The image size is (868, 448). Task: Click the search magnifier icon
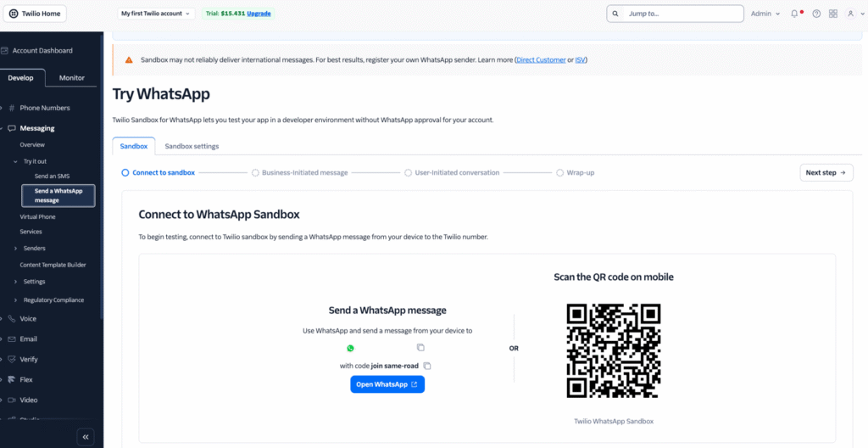click(x=615, y=14)
